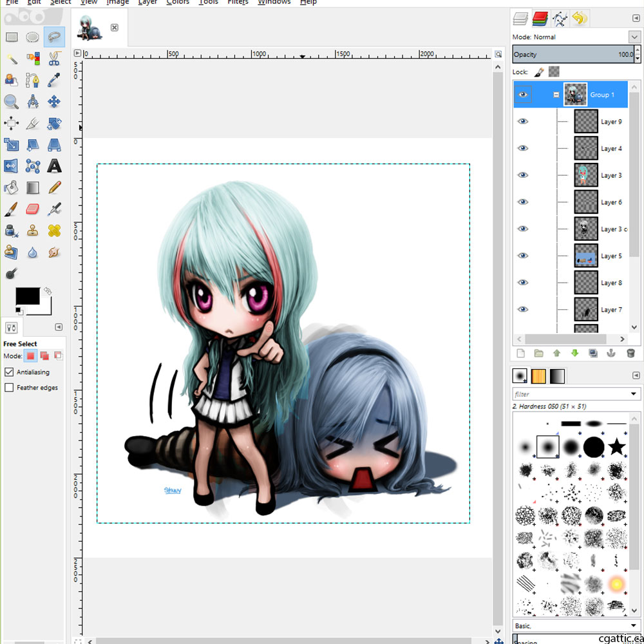Hide Layer 9 using its eye icon
This screenshot has height=644, width=644.
[x=523, y=121]
